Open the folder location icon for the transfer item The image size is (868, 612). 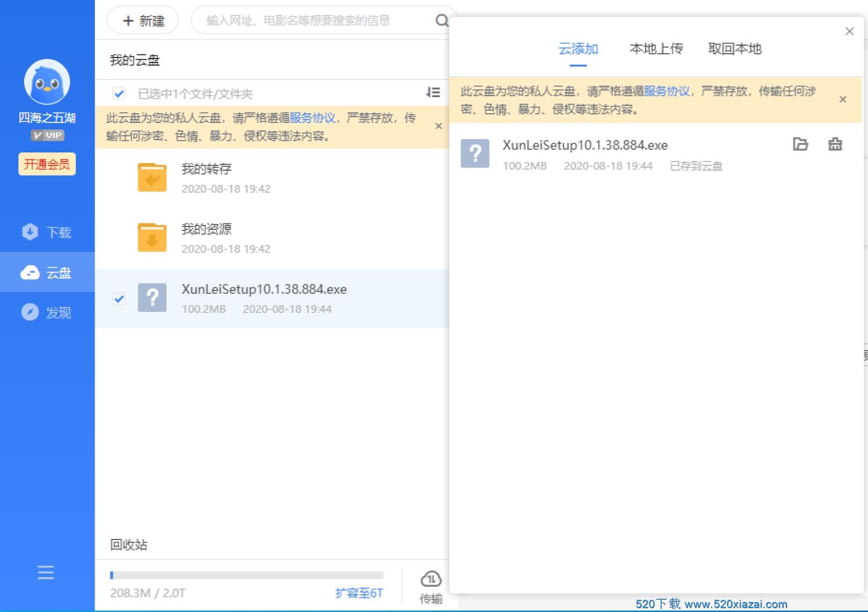800,144
